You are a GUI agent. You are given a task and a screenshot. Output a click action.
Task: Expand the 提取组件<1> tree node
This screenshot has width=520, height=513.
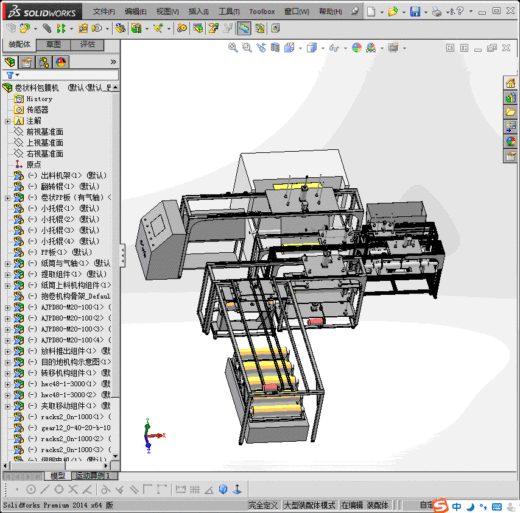pos(7,274)
